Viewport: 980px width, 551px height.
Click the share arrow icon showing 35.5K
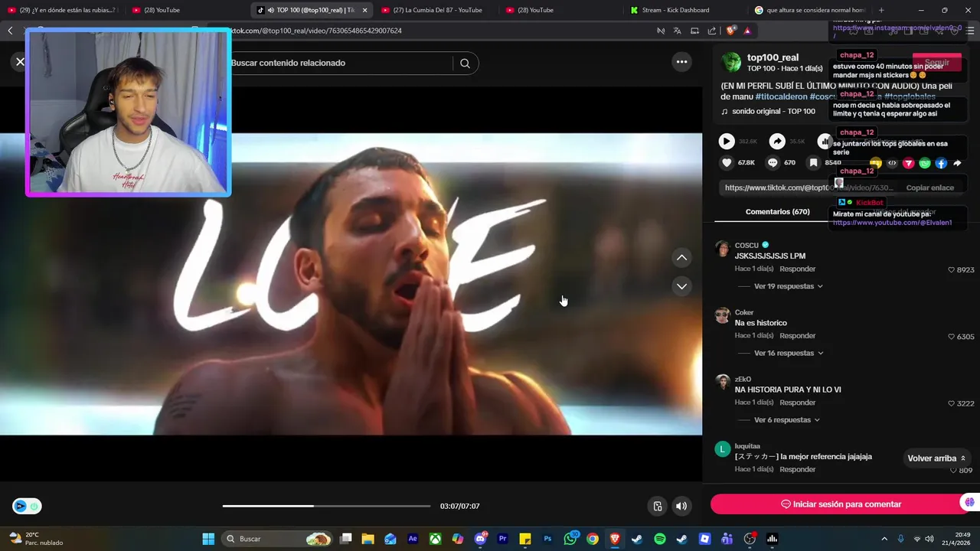[777, 142]
